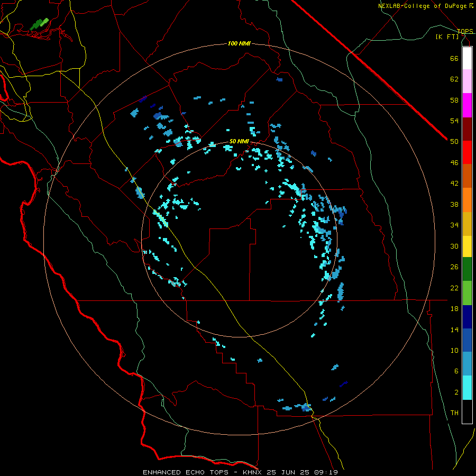Screen dimensions: 476x476
Task: Click the legend value 66
Action: [454, 58]
